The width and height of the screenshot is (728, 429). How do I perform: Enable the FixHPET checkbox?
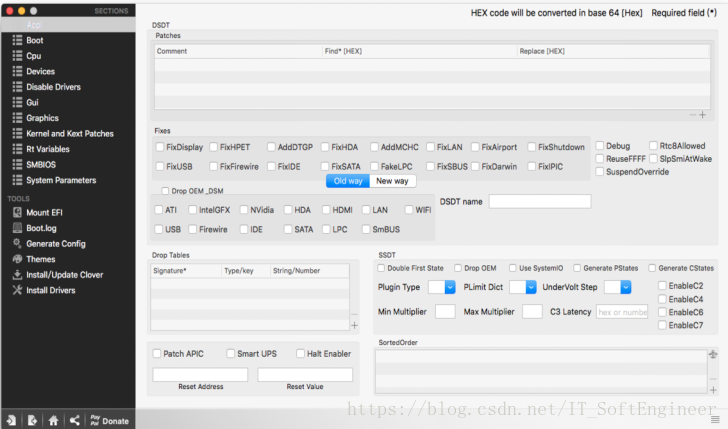point(214,147)
